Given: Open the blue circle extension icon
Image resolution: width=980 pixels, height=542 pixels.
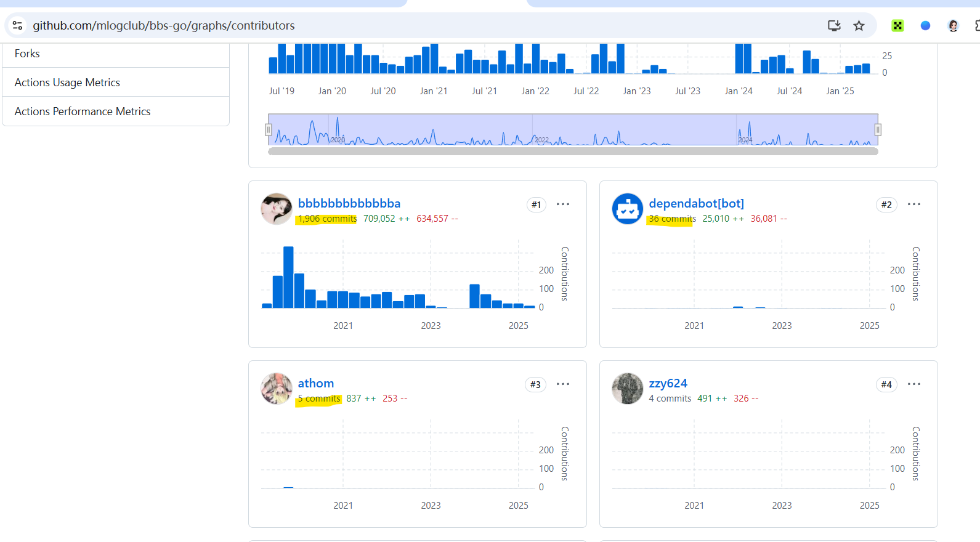Looking at the screenshot, I should 925,25.
